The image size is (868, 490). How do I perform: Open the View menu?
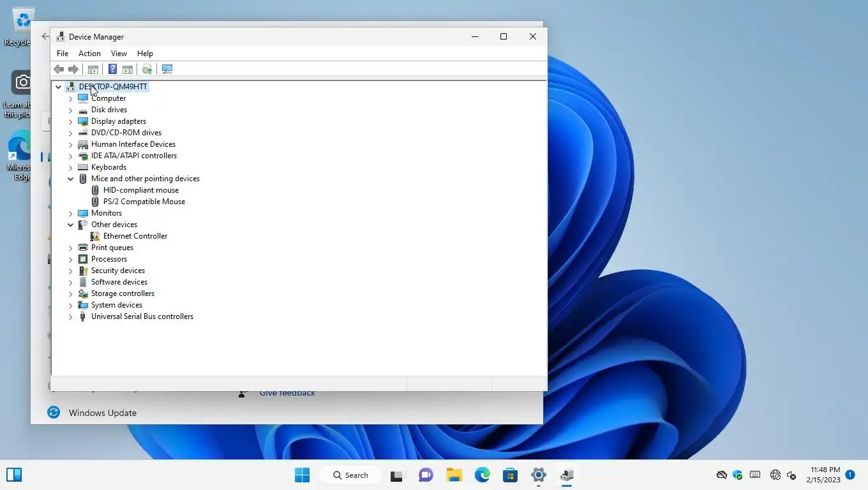point(119,54)
